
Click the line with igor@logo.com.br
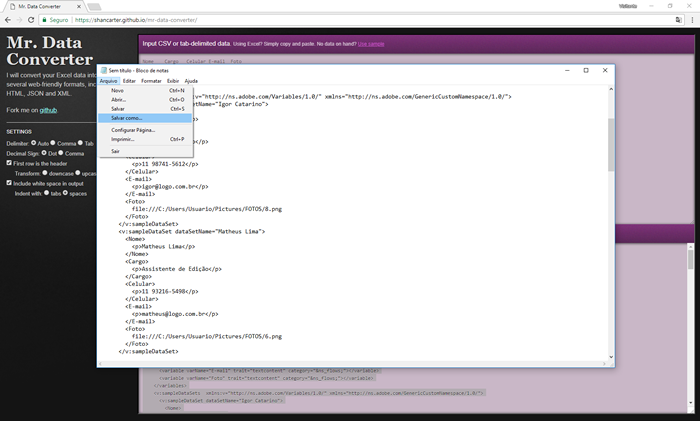click(x=170, y=187)
